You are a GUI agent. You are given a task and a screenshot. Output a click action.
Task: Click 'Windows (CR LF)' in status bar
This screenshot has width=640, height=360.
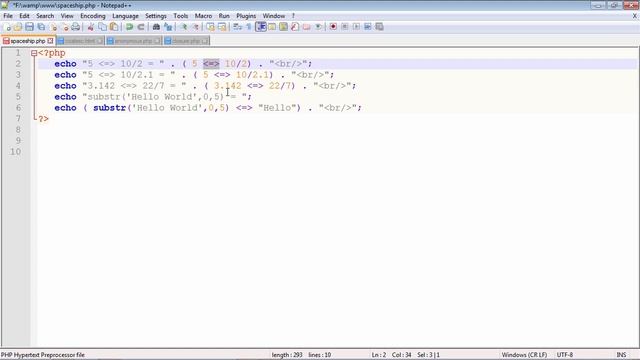(524, 355)
